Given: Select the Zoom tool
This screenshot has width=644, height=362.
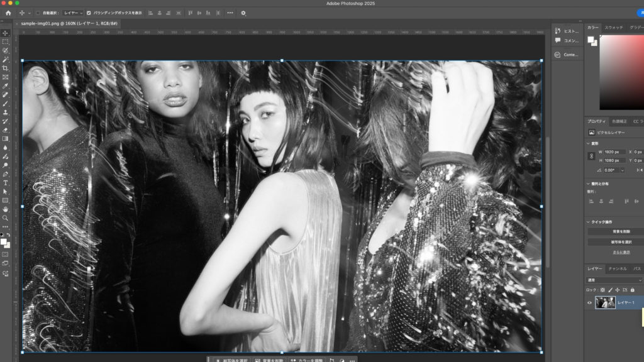Looking at the screenshot, I should coord(5,217).
